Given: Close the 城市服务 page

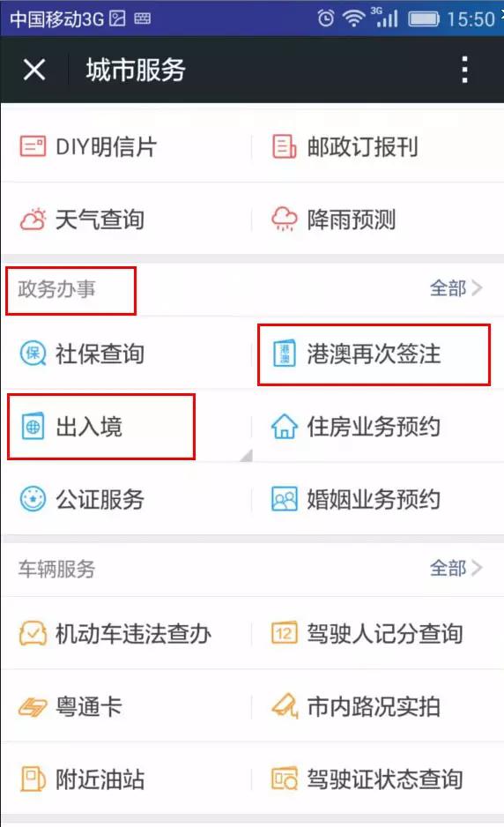Looking at the screenshot, I should [x=34, y=70].
